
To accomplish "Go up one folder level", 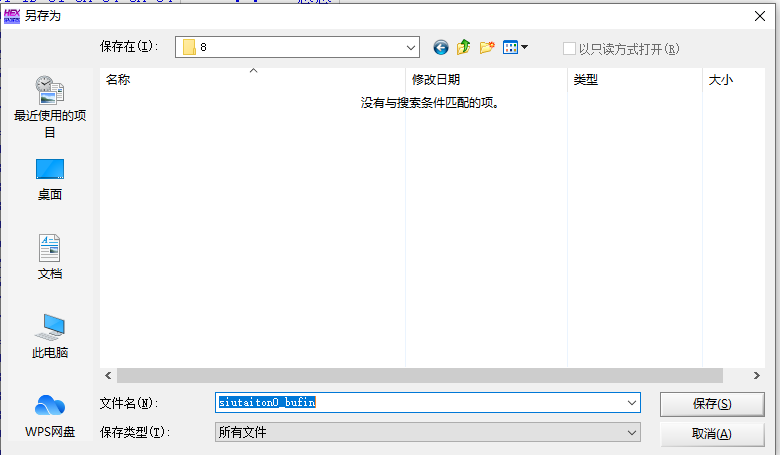I will click(464, 47).
